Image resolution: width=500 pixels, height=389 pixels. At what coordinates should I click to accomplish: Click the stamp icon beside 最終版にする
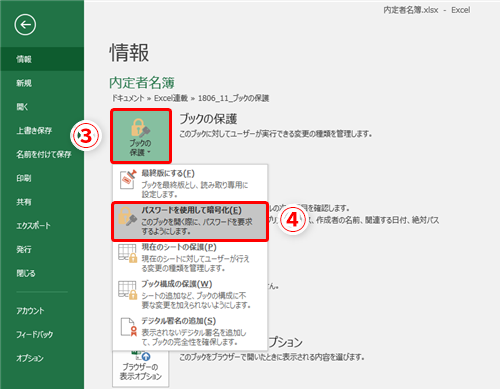pyautogui.click(x=128, y=179)
